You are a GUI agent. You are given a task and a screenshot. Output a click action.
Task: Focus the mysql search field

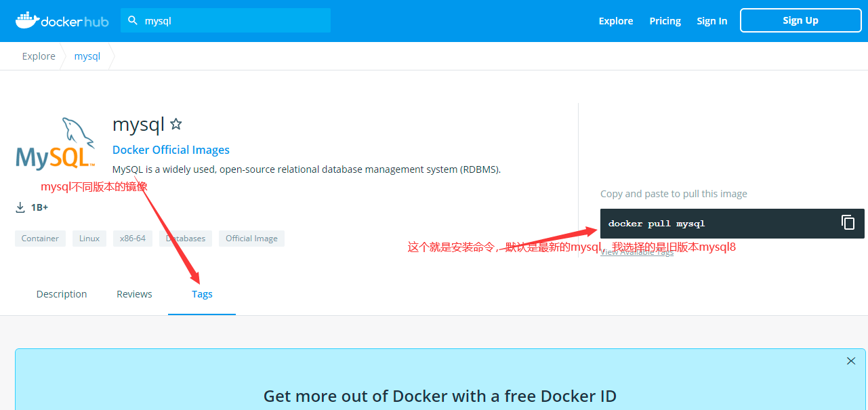[226, 20]
